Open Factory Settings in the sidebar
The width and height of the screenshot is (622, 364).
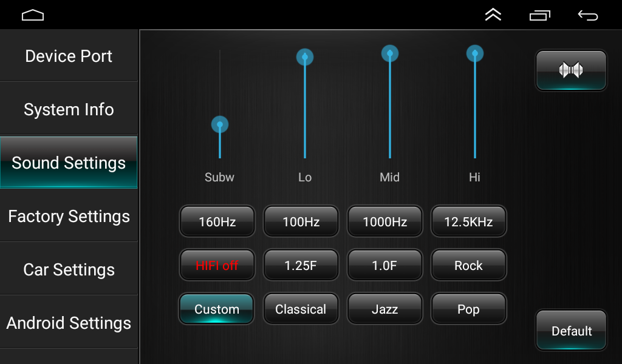pyautogui.click(x=69, y=216)
